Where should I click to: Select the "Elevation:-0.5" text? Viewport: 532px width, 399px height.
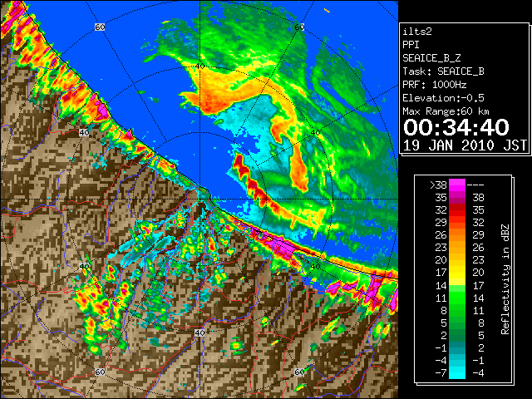(x=443, y=98)
